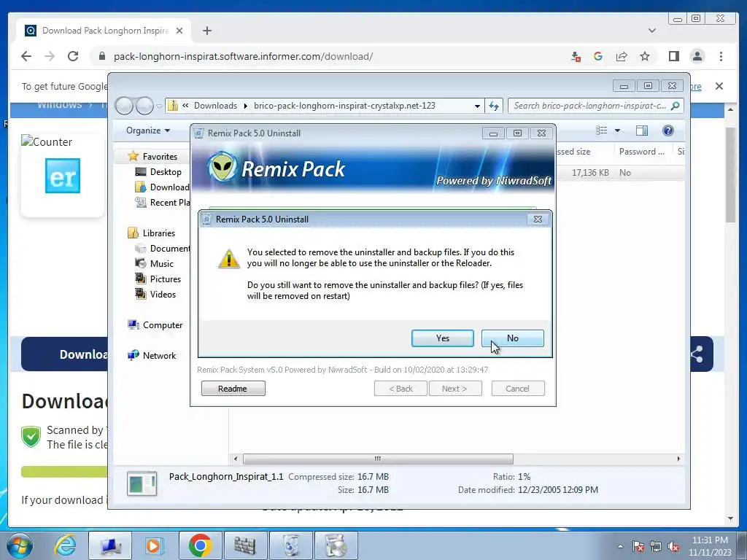
Task: Open the Organize menu in Explorer
Action: [147, 131]
